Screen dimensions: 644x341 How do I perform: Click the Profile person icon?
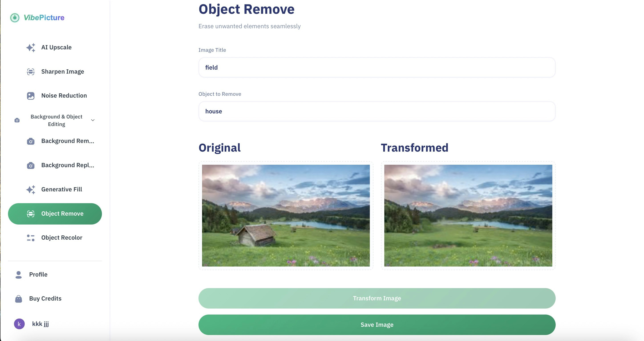(18, 275)
